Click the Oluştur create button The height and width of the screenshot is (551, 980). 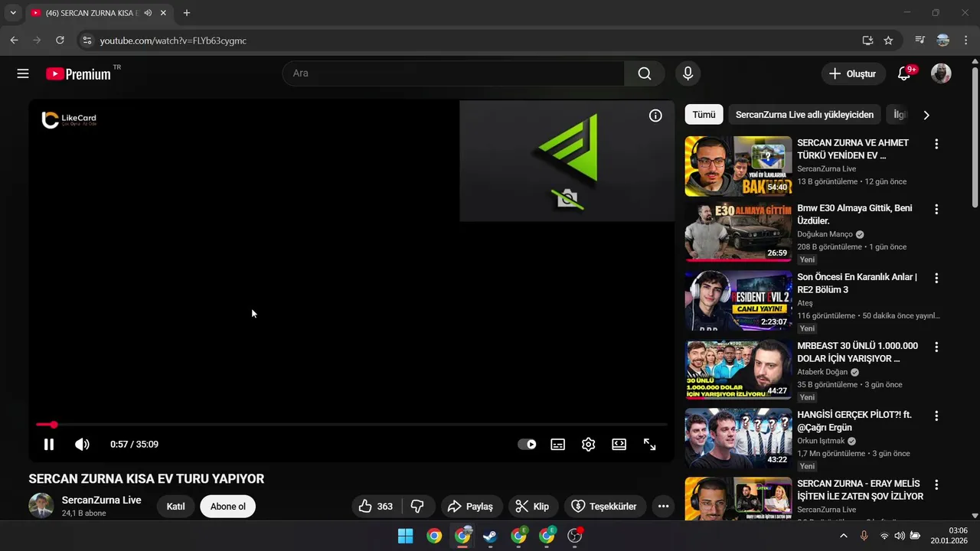coord(853,73)
